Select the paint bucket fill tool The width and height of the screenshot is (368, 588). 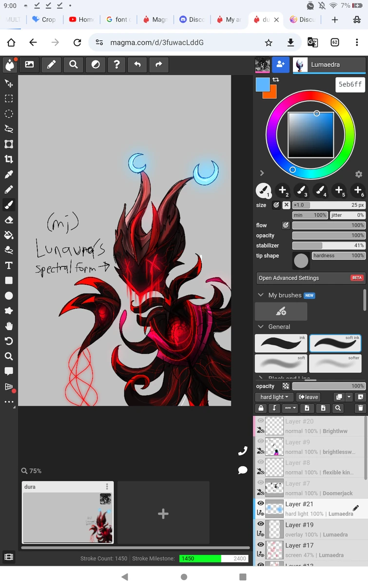9,235
